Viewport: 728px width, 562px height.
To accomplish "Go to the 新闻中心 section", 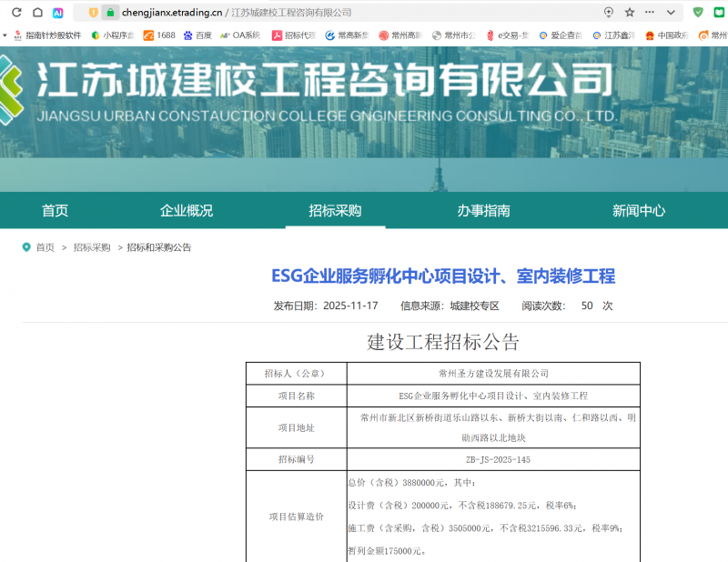I will click(639, 211).
